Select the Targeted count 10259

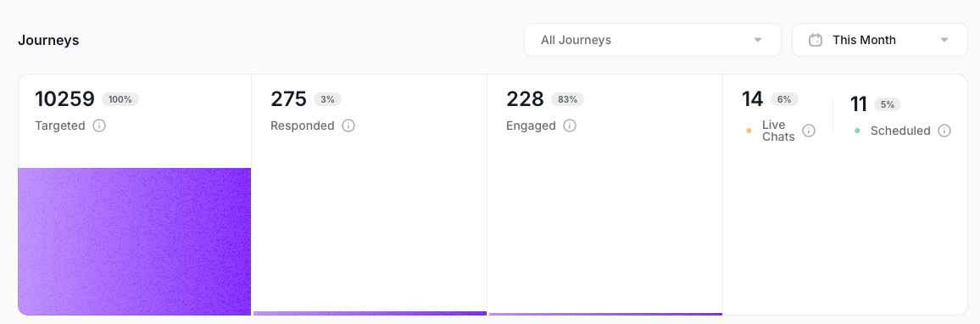click(65, 99)
